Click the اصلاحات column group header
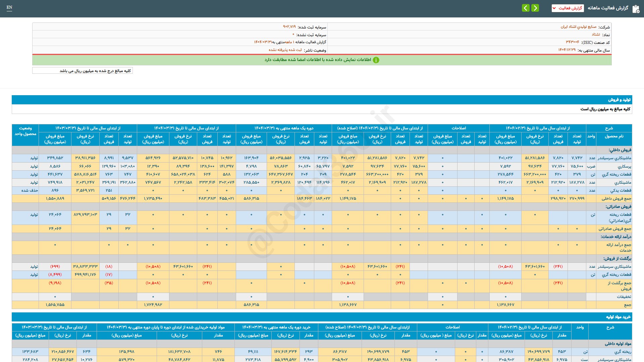The height and width of the screenshot is (362, 644). click(x=459, y=128)
